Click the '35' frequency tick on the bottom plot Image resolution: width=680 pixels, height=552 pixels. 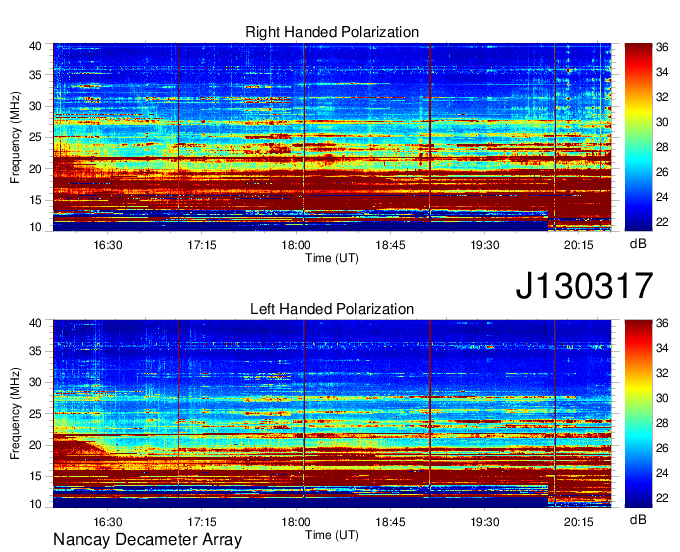(35, 351)
